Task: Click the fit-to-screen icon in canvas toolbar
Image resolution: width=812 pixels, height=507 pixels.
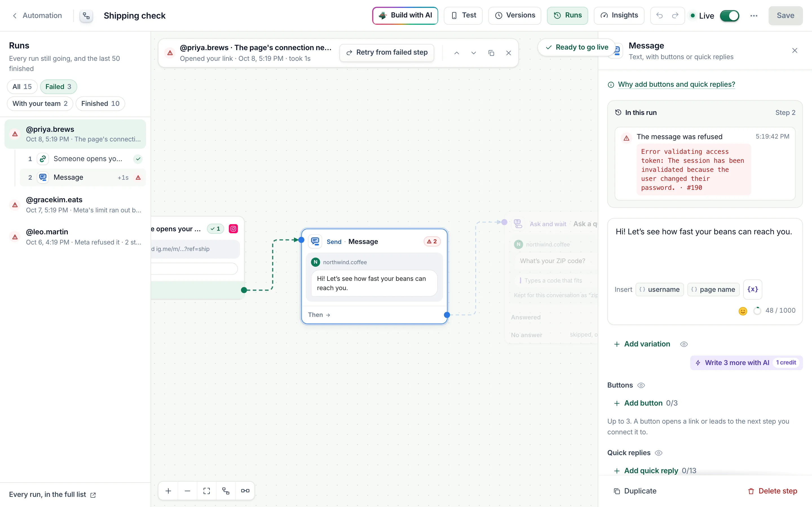Action: (x=207, y=491)
